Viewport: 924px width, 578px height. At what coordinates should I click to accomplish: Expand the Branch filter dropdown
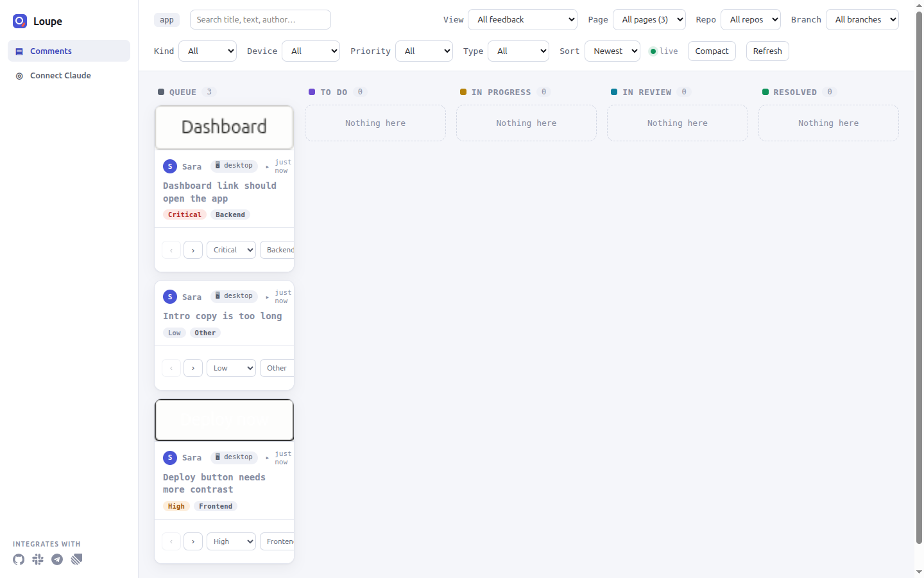(862, 19)
